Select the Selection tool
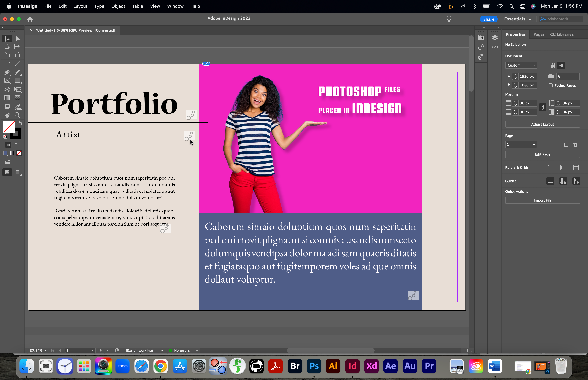 click(x=7, y=38)
